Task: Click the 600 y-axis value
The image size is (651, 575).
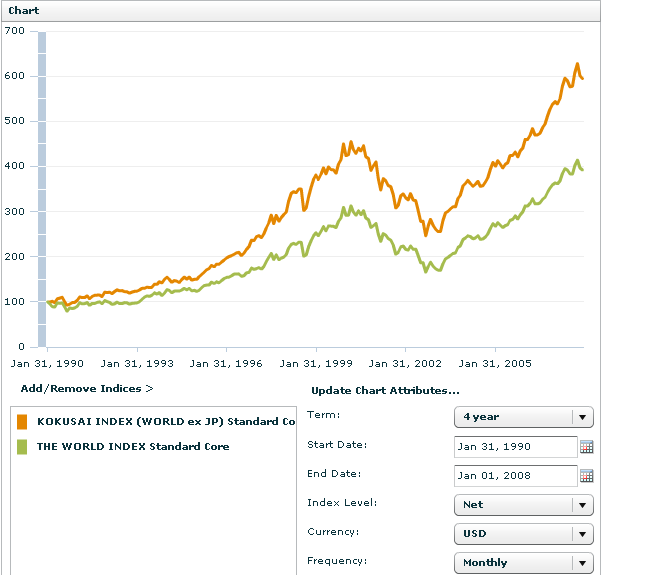Action: click(15, 76)
